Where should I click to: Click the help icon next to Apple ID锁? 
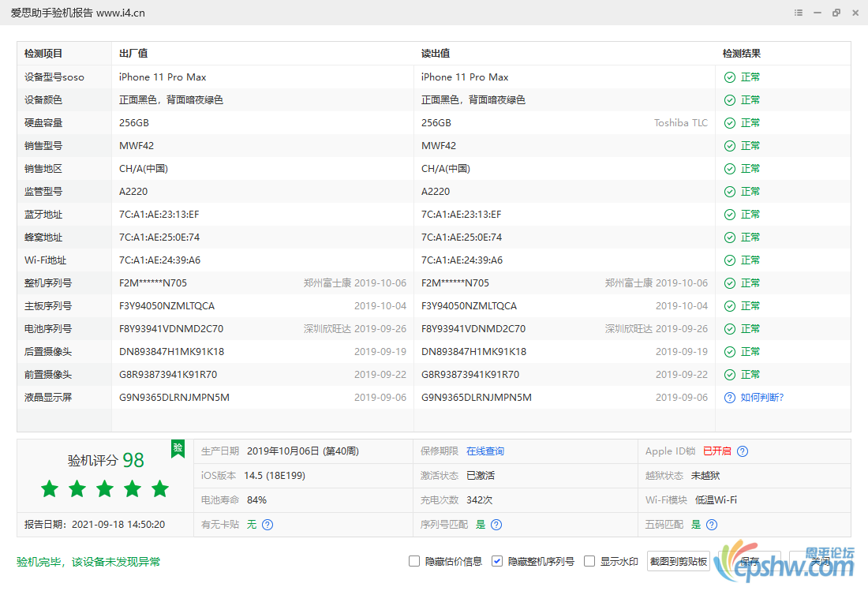coord(743,451)
